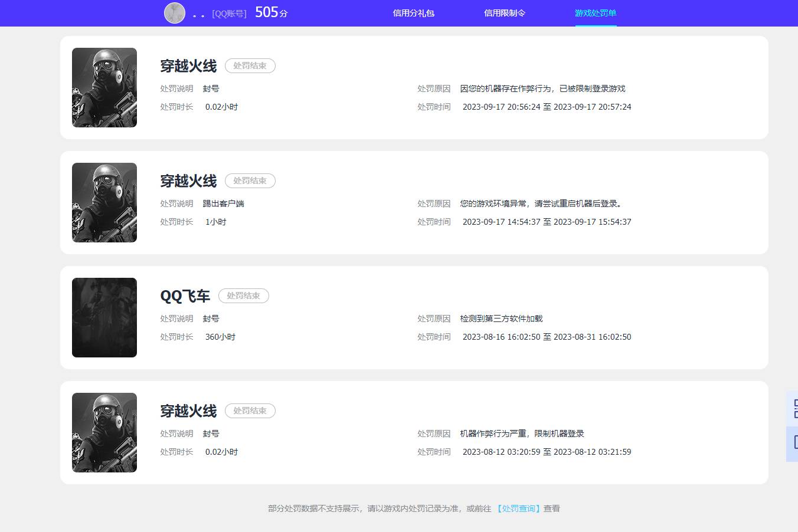Click time range 2023-08-12 03:20:59 至 03:21:59
798x532 pixels.
547,452
